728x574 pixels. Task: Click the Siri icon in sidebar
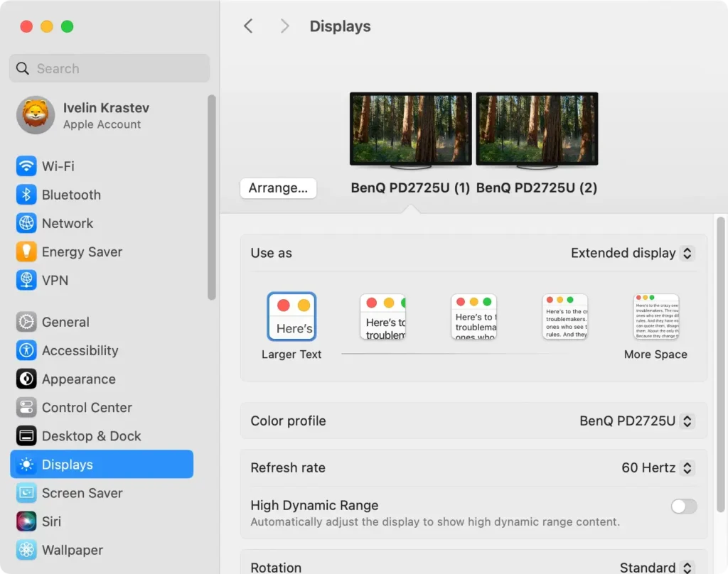click(x=26, y=521)
